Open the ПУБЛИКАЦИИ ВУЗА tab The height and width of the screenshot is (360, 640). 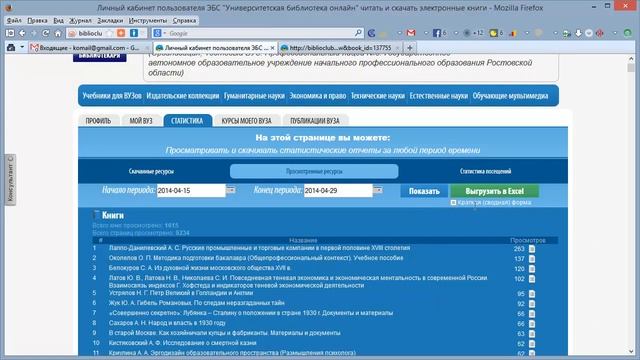click(x=315, y=120)
